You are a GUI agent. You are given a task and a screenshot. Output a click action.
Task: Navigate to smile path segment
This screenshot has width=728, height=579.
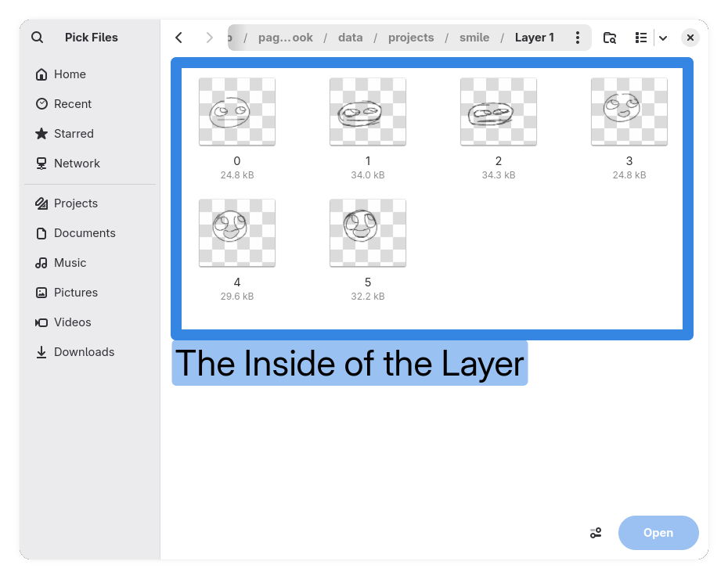pos(474,38)
